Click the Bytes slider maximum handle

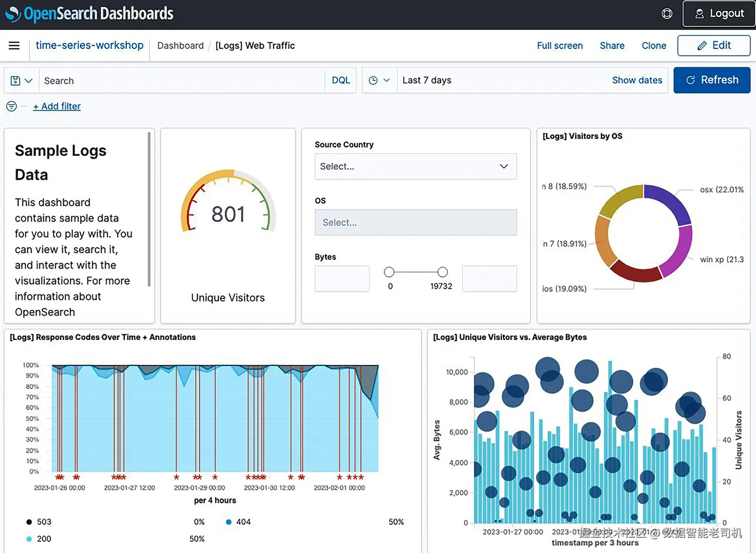[443, 272]
